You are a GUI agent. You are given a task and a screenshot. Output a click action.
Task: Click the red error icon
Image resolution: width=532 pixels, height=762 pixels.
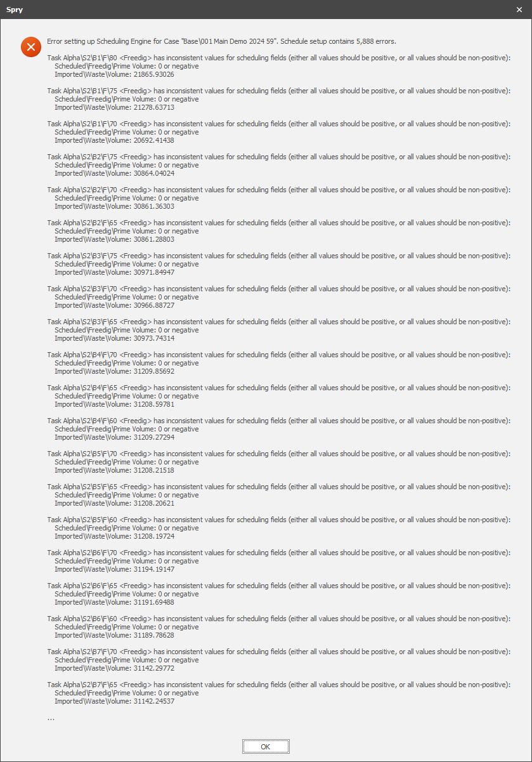click(31, 47)
